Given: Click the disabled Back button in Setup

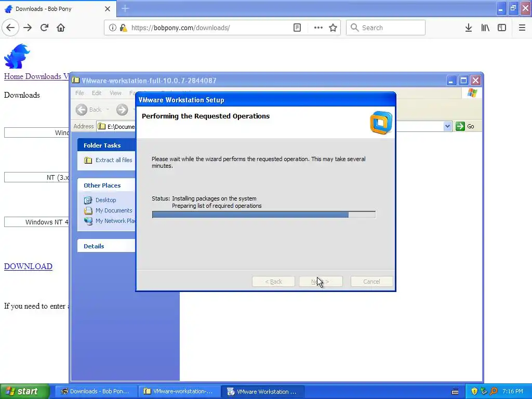Looking at the screenshot, I should point(273,282).
